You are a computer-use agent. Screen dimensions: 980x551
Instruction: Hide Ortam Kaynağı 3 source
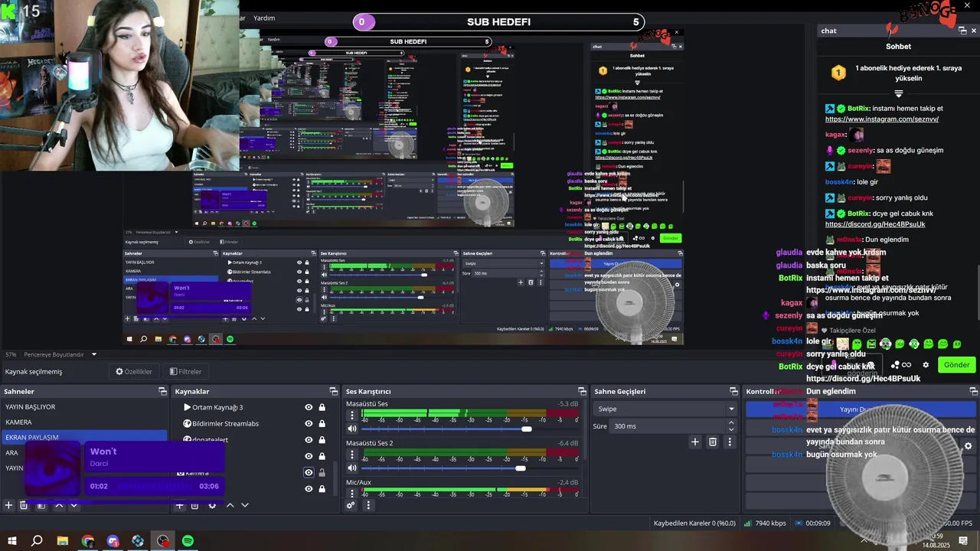[x=309, y=407]
